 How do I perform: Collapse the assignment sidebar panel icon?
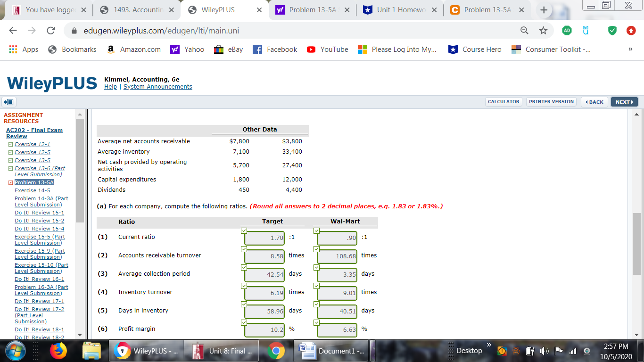8,102
